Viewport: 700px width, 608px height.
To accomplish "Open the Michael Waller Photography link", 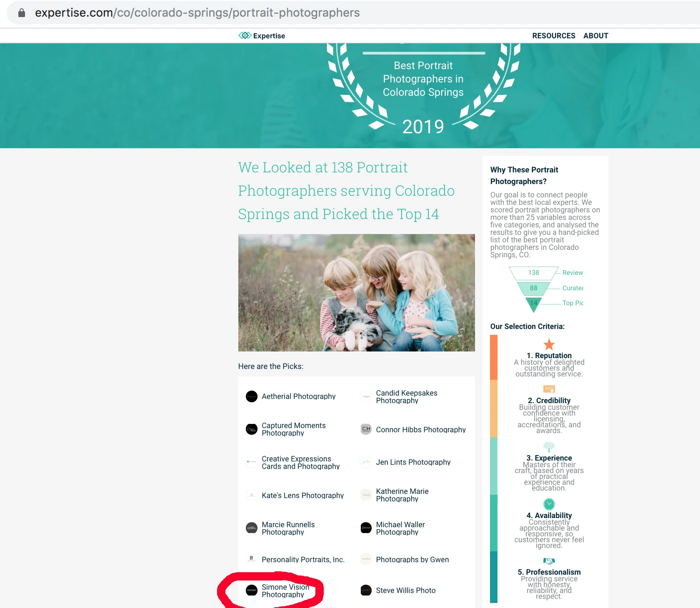I will 400,528.
